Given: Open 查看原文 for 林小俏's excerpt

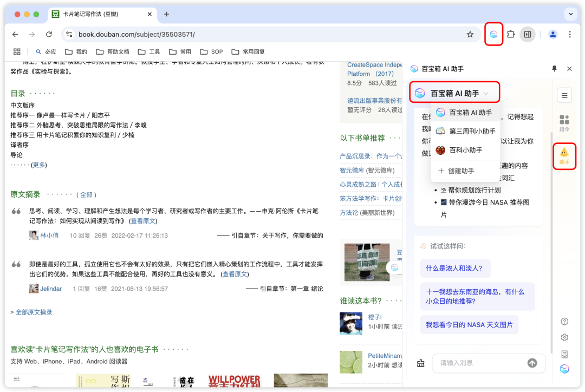Looking at the screenshot, I should pos(143,221).
